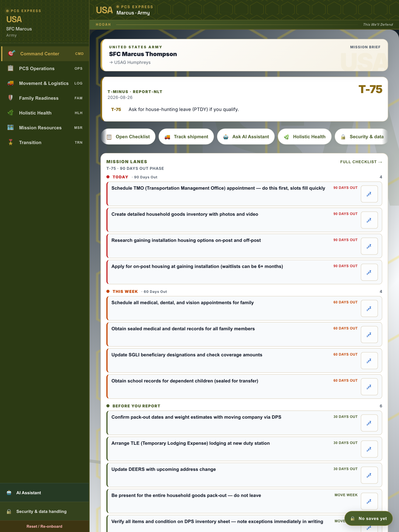Click the Movement & Logistics truck icon

(x=11, y=83)
